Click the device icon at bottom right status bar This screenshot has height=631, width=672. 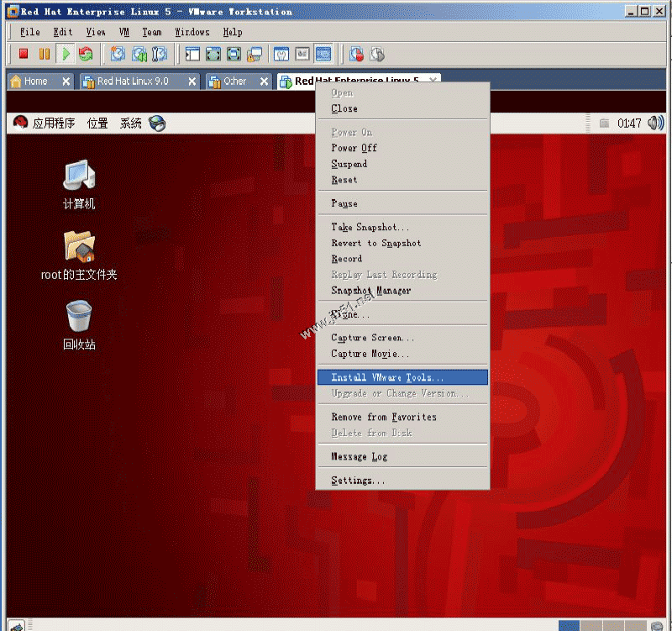coord(657,626)
